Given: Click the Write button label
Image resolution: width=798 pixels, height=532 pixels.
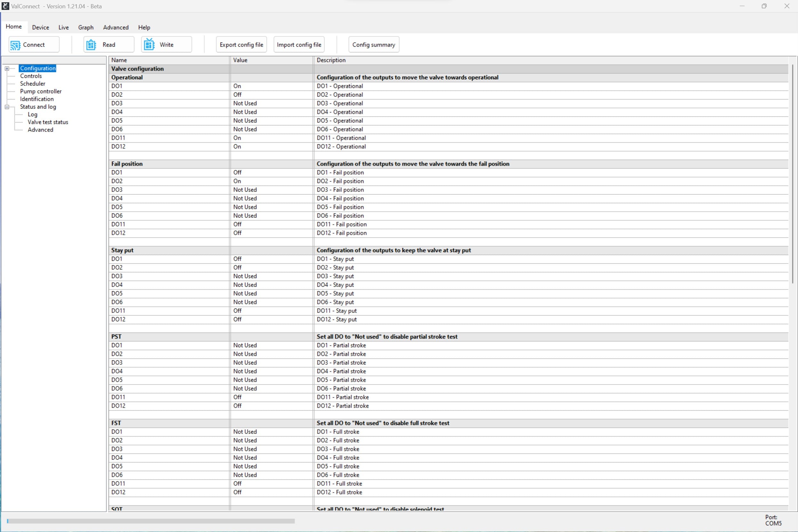Looking at the screenshot, I should tap(166, 45).
